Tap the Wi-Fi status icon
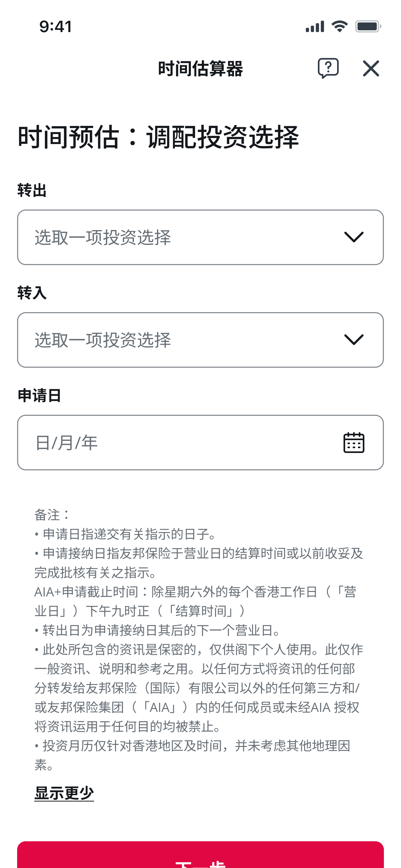 (x=339, y=26)
